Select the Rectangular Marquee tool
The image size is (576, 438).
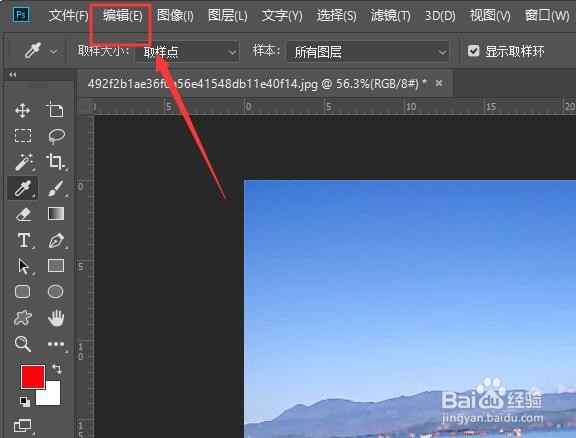23,136
